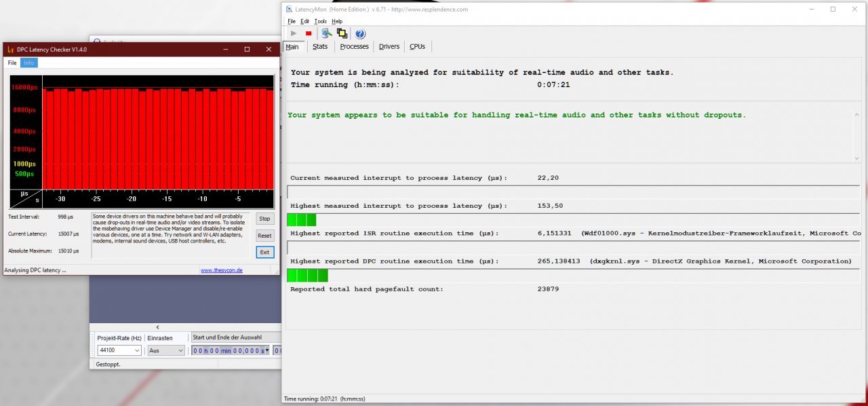This screenshot has width=868, height=406.
Task: Click LatencyMon title bar app icon
Action: tap(290, 10)
